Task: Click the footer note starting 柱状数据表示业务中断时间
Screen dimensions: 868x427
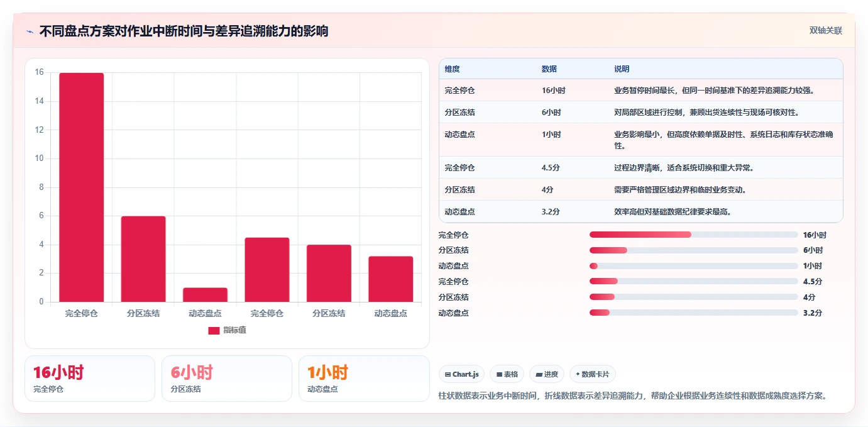Action: point(634,396)
